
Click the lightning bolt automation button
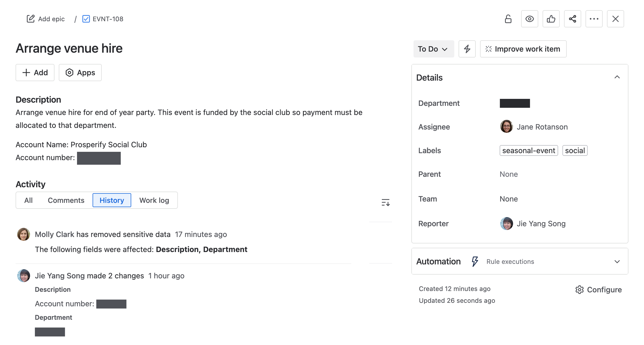click(467, 49)
